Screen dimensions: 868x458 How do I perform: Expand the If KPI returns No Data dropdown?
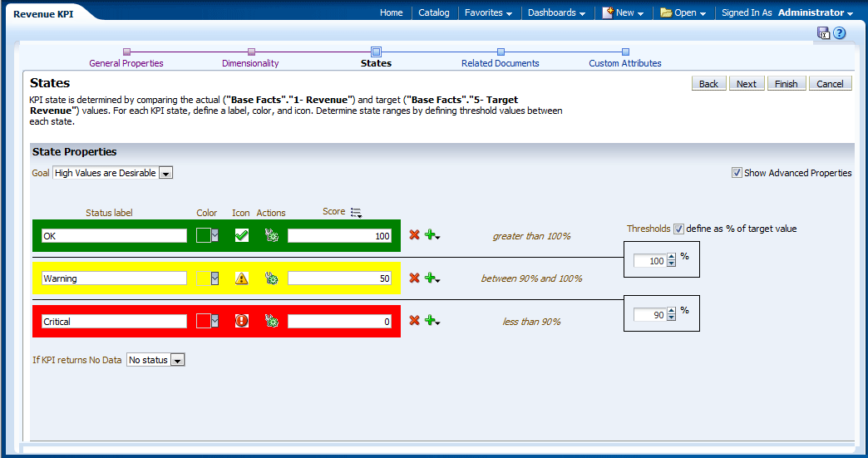(176, 360)
